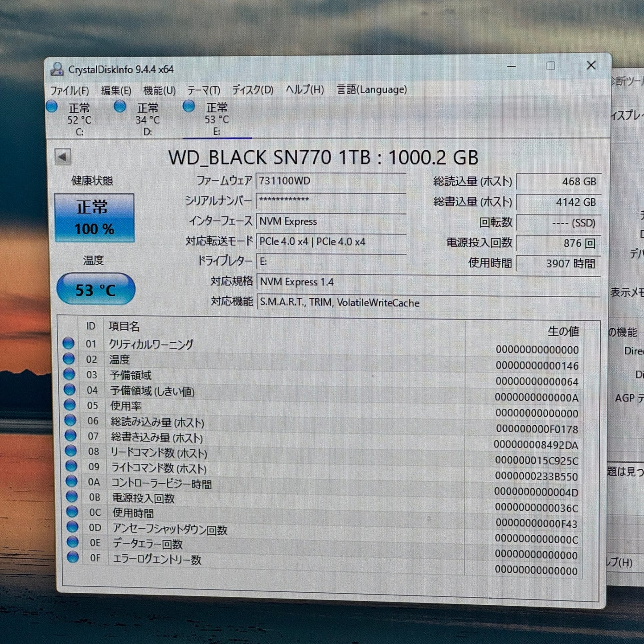
Task: Click raw value 000000000F0178
Action: click(537, 429)
